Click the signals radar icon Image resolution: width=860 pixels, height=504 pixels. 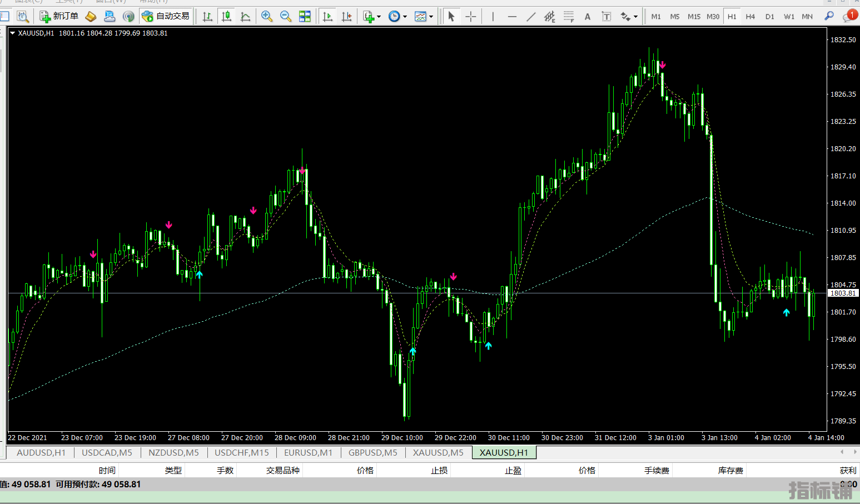(128, 16)
